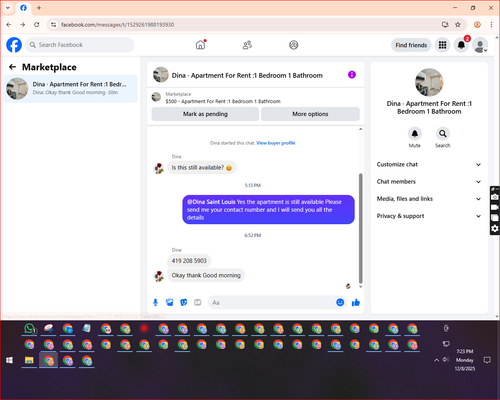The image size is (500, 400).
Task: Open the Windows Start menu
Action: (10, 360)
